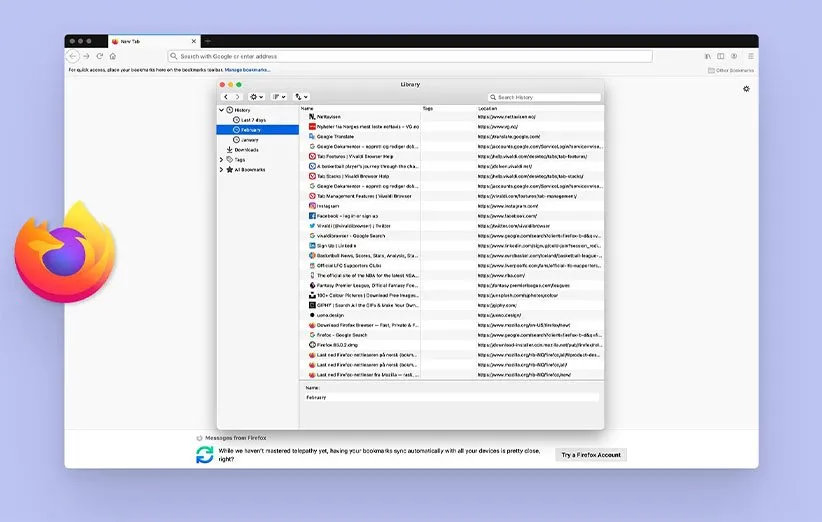822x522 pixels.
Task: Select the Downloads item in sidebar
Action: point(245,150)
